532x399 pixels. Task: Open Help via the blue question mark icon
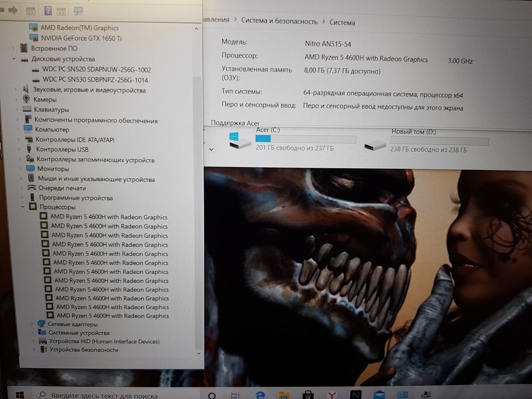(48, 11)
